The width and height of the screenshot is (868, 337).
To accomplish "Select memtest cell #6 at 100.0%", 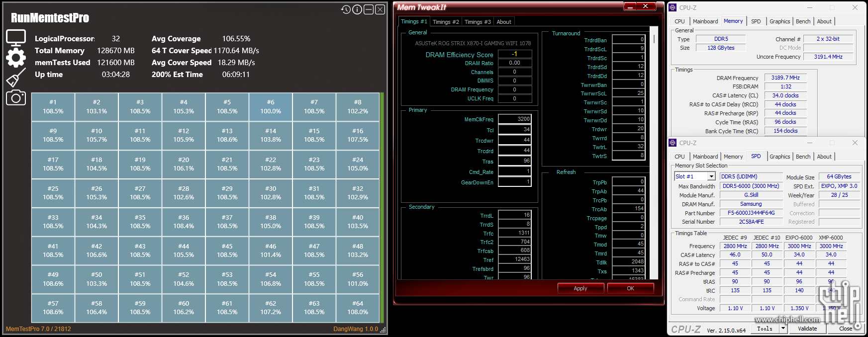I will click(271, 107).
